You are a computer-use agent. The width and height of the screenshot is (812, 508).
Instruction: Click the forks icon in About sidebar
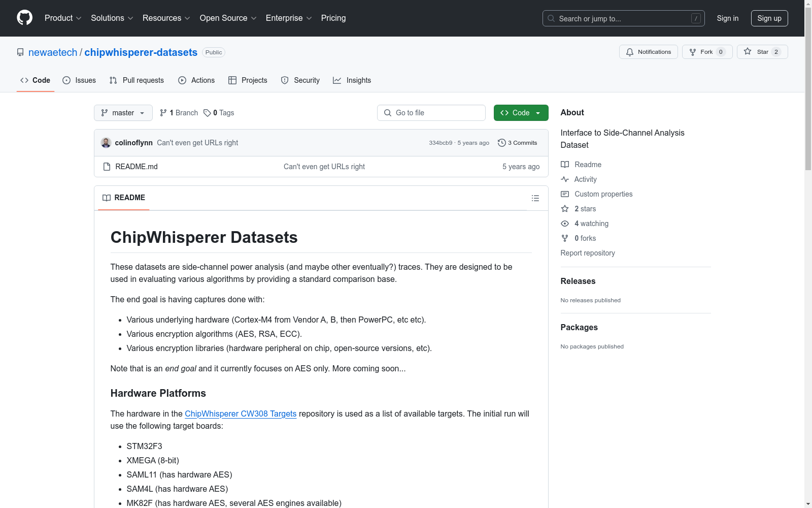pos(565,238)
